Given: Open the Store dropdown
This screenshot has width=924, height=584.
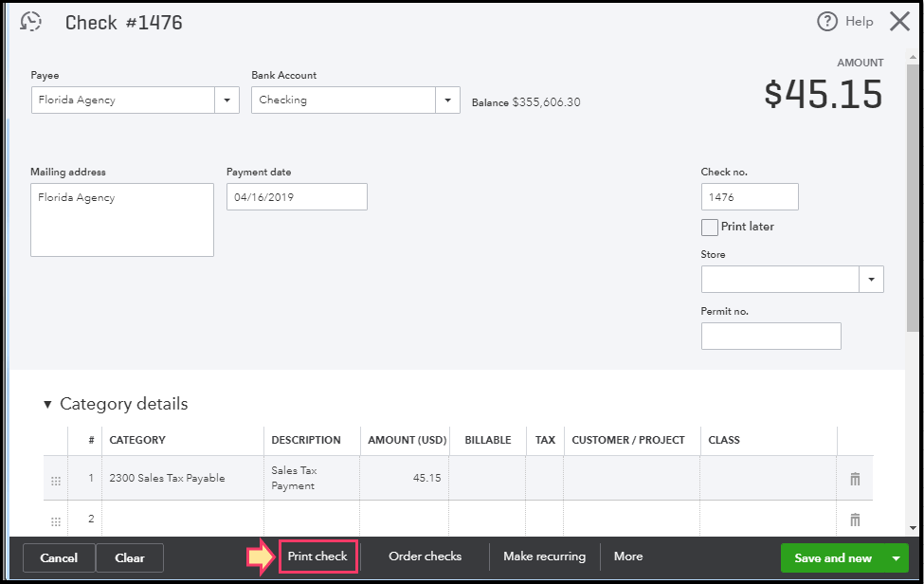Looking at the screenshot, I should tap(871, 280).
